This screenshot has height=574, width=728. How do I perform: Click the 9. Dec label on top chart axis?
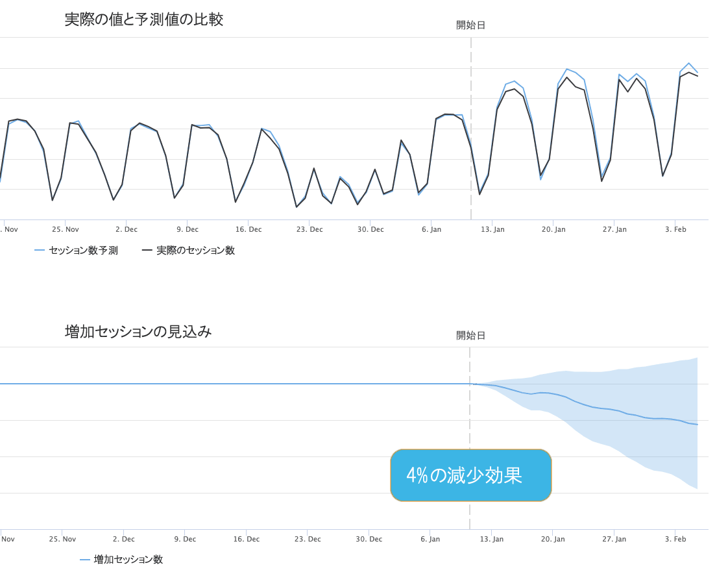point(188,229)
